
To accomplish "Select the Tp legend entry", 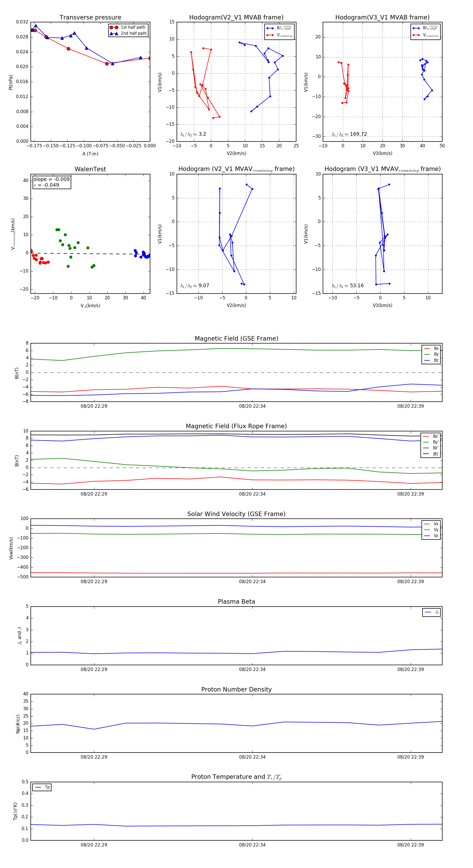I will [x=42, y=787].
